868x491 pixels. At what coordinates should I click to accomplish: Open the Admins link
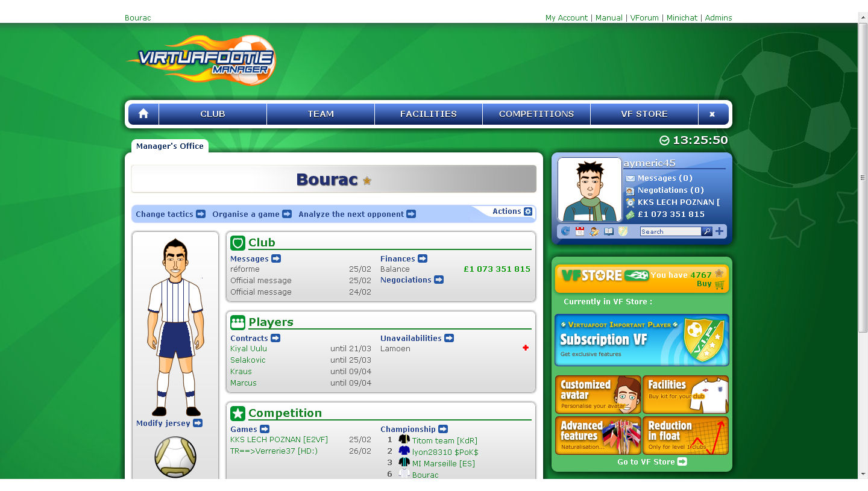click(x=719, y=17)
